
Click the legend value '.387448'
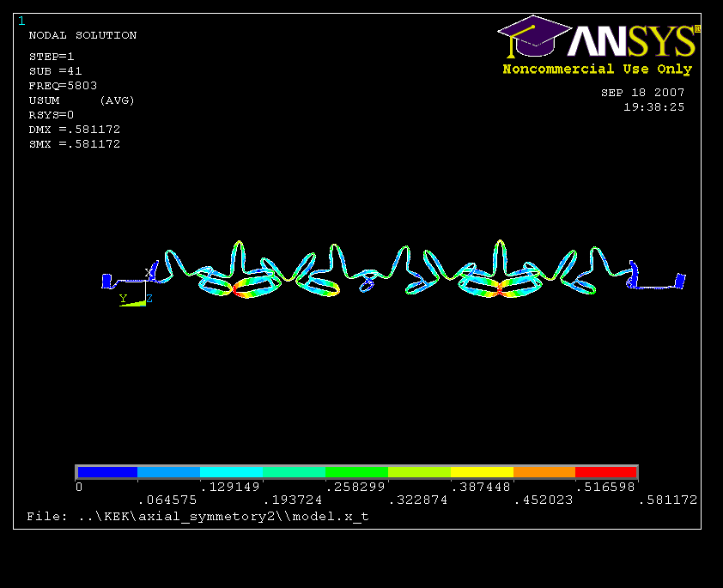481,487
